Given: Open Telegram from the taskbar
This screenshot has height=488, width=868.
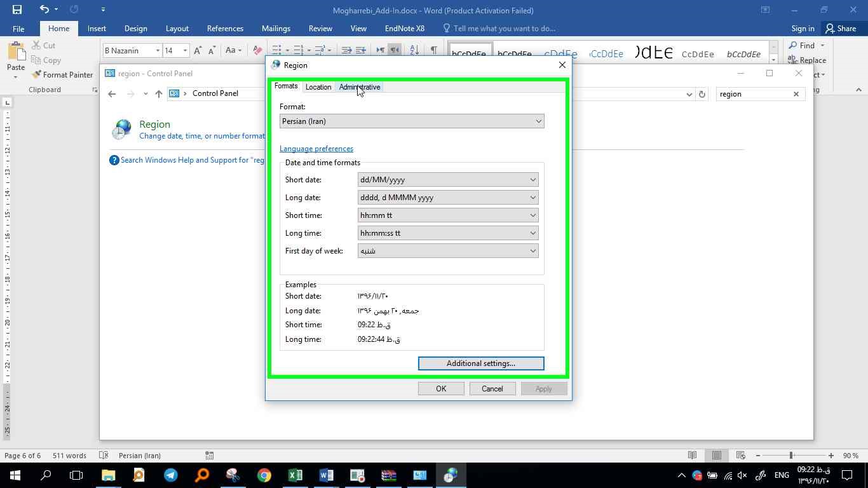Looking at the screenshot, I should 171,475.
